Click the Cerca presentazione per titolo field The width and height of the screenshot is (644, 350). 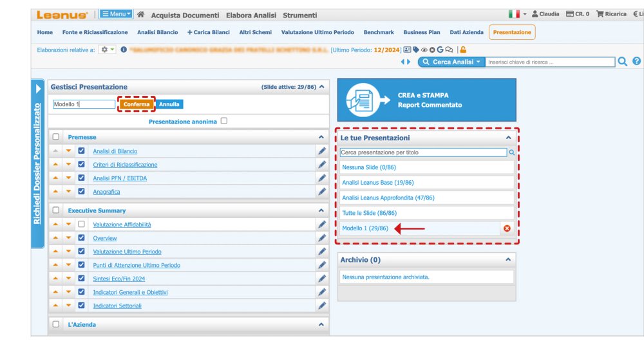[423, 152]
